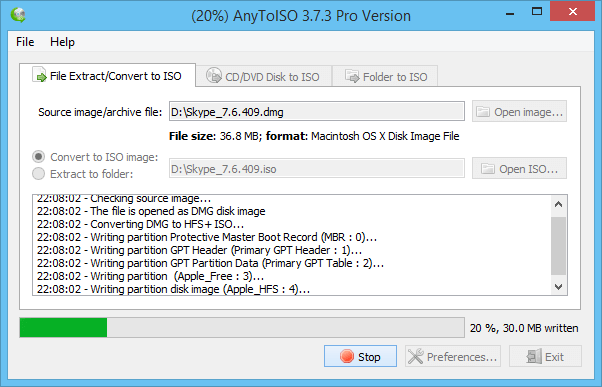Click the folder icon on Open image button

coord(483,112)
